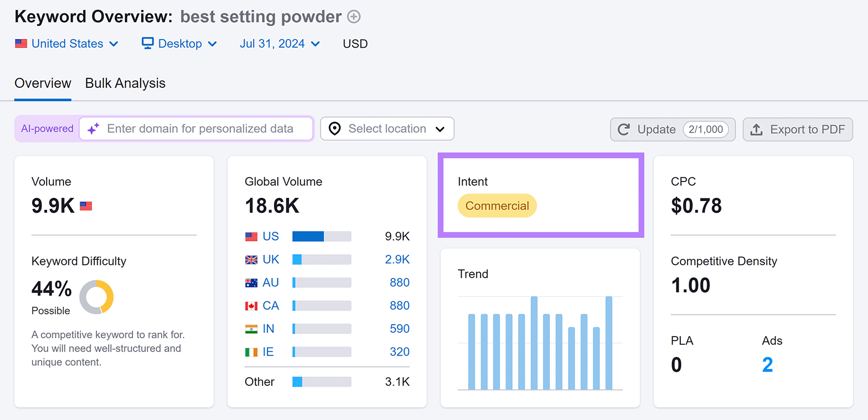Click the UK flag in Global Volume
The image size is (868, 420).
(251, 260)
